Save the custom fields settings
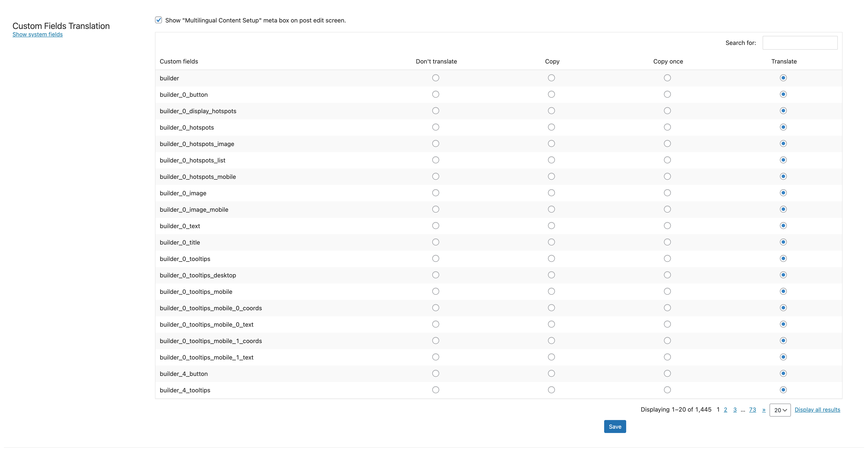 615,426
